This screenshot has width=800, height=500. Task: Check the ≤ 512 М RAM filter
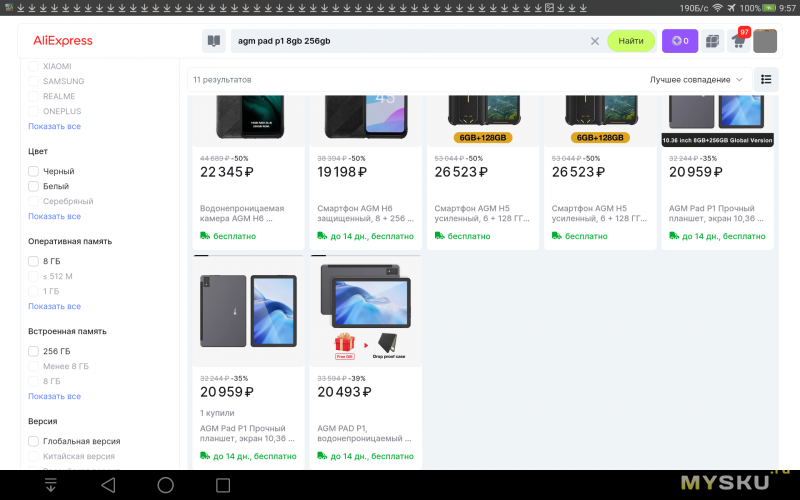33,276
